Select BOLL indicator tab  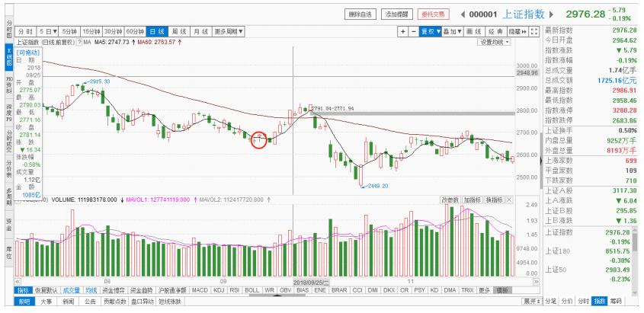pyautogui.click(x=252, y=290)
